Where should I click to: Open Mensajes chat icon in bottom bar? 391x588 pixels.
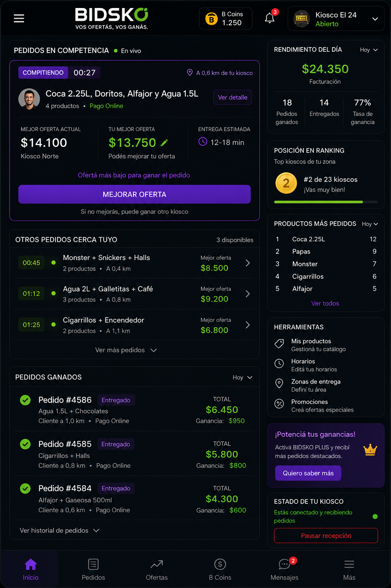pos(284,564)
